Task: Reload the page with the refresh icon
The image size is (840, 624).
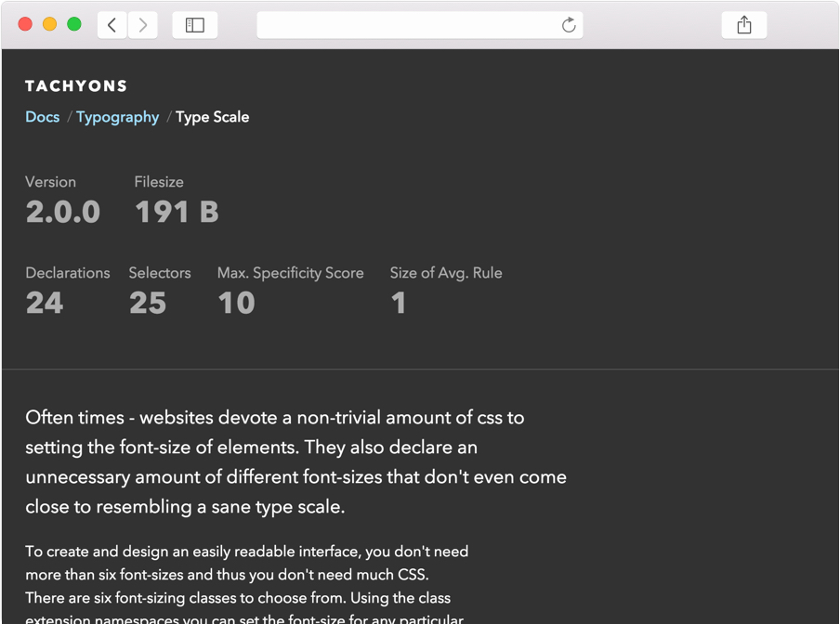Action: click(x=569, y=25)
